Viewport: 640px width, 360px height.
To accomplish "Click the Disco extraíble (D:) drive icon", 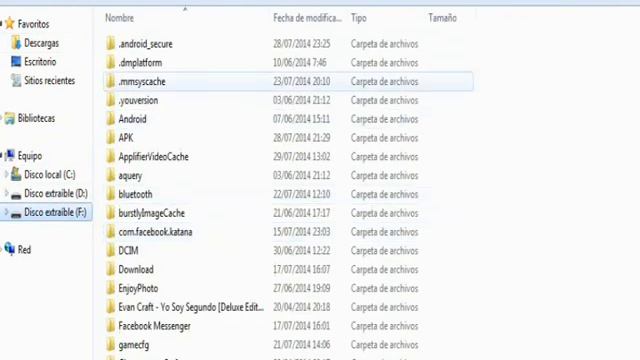I will [16, 195].
